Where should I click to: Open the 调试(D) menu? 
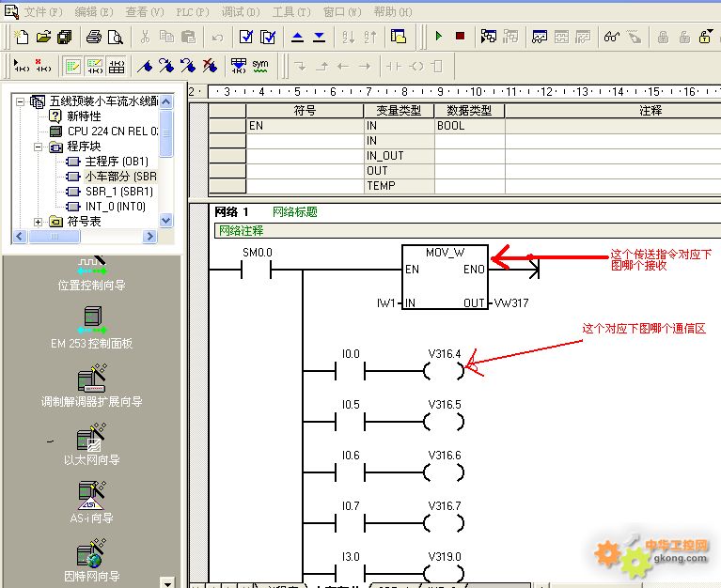click(241, 12)
